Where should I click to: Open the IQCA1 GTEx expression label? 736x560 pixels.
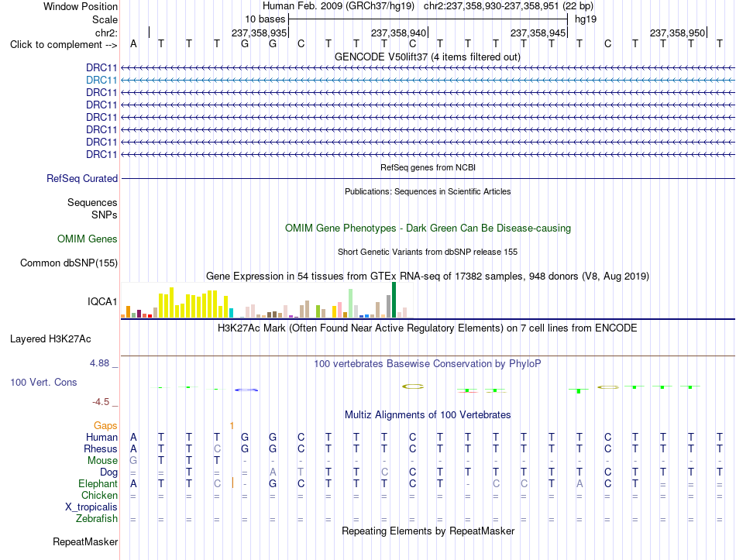pyautogui.click(x=101, y=301)
